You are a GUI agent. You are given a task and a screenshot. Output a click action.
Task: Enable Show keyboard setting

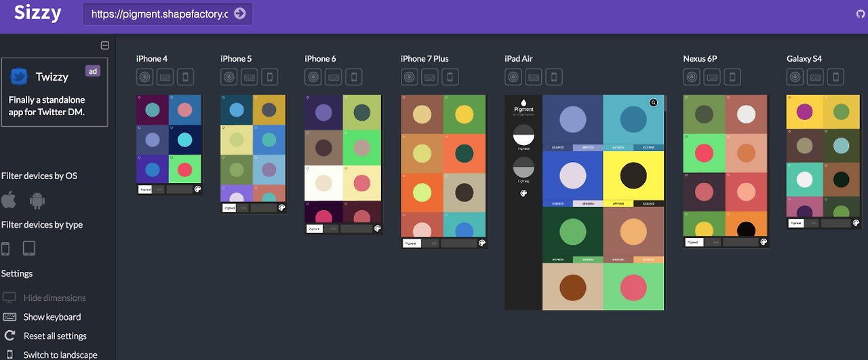42,317
